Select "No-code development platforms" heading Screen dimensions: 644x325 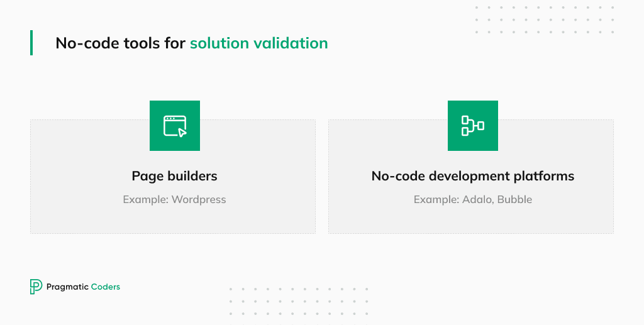tap(473, 176)
